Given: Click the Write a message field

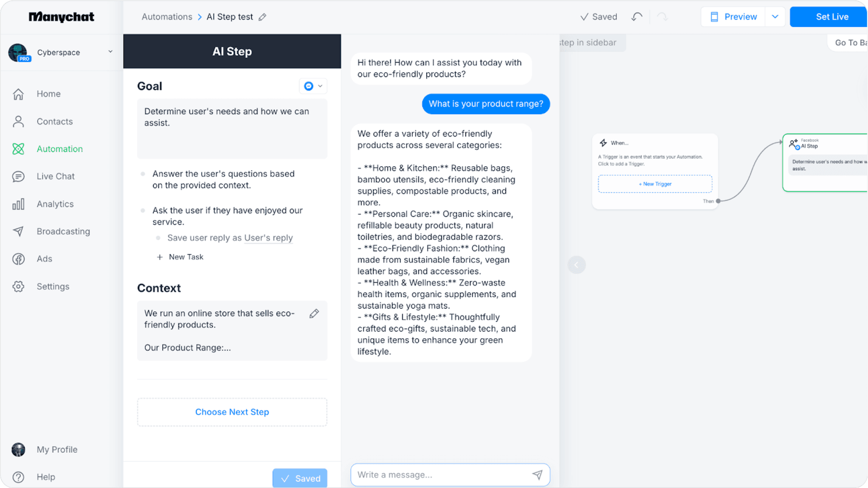Looking at the screenshot, I should (439, 475).
